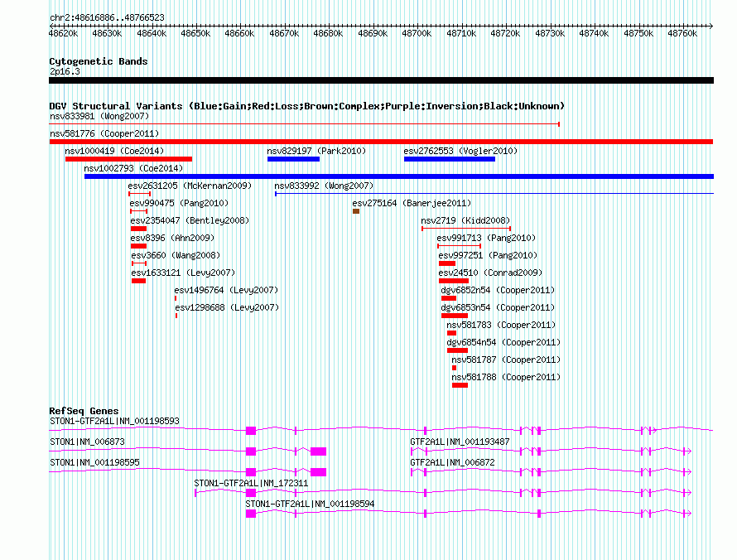The image size is (737, 560).
Task: Open esv991713 (Pang2010) variant label
Action: pos(486,238)
